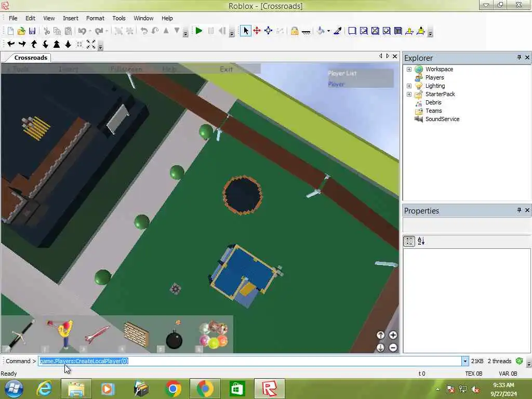The width and height of the screenshot is (532, 399).
Task: Select the Fill Color paint bucket
Action: (x=320, y=31)
